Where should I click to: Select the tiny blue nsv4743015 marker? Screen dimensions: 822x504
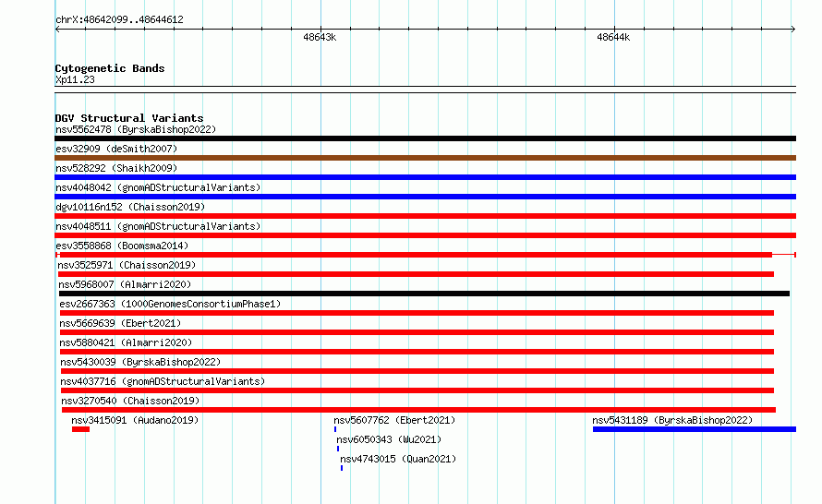(342, 468)
